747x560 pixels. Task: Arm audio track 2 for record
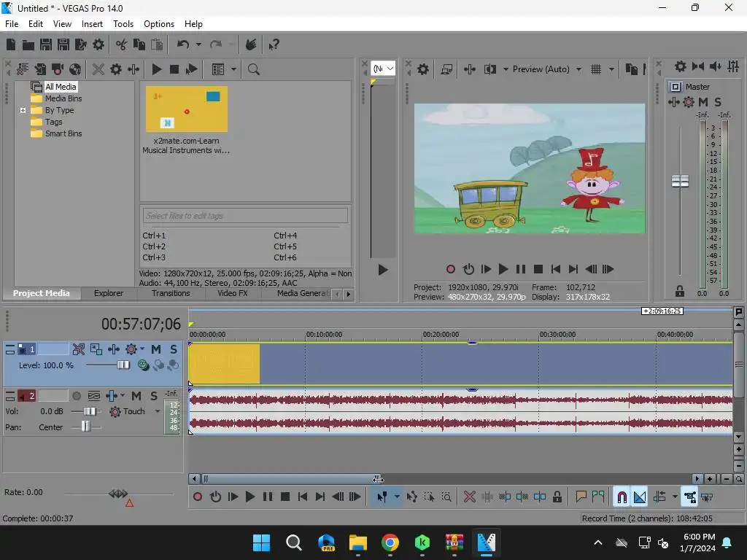pos(76,396)
